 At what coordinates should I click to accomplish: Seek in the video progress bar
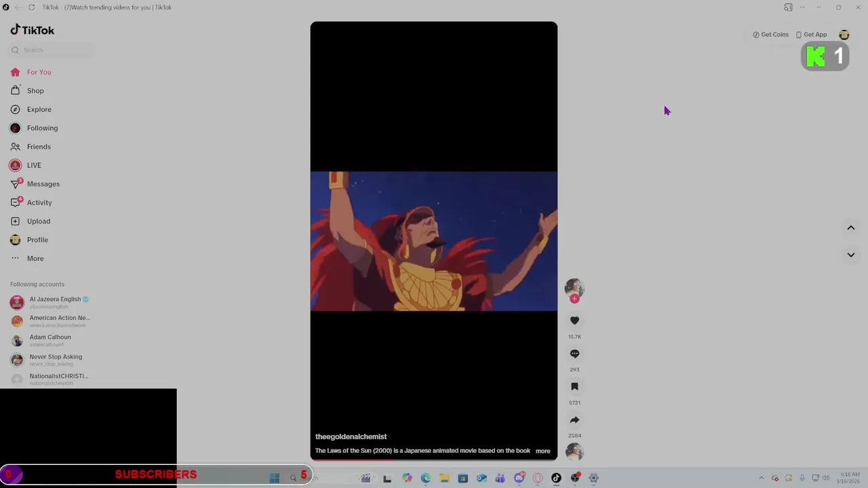[x=434, y=460]
